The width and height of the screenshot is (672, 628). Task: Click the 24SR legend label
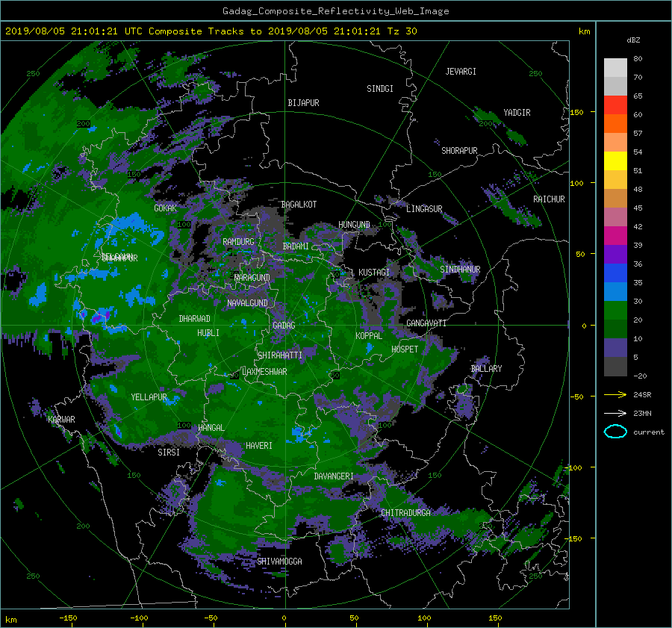642,395
